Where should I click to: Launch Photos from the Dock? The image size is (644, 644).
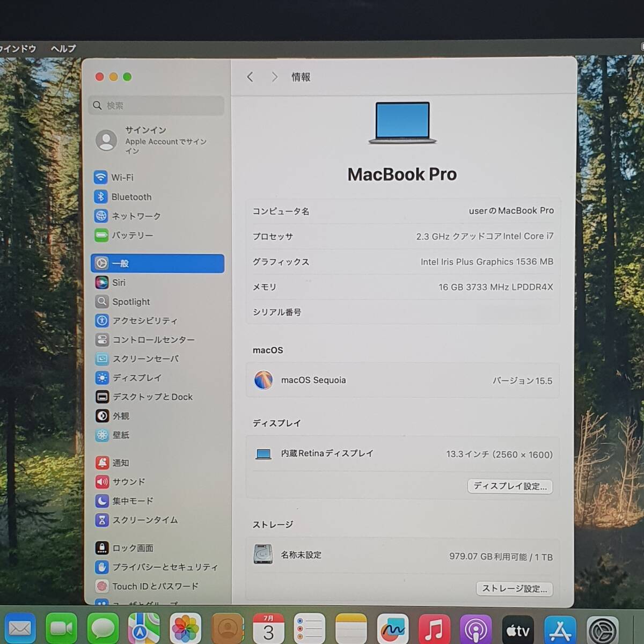tap(185, 628)
